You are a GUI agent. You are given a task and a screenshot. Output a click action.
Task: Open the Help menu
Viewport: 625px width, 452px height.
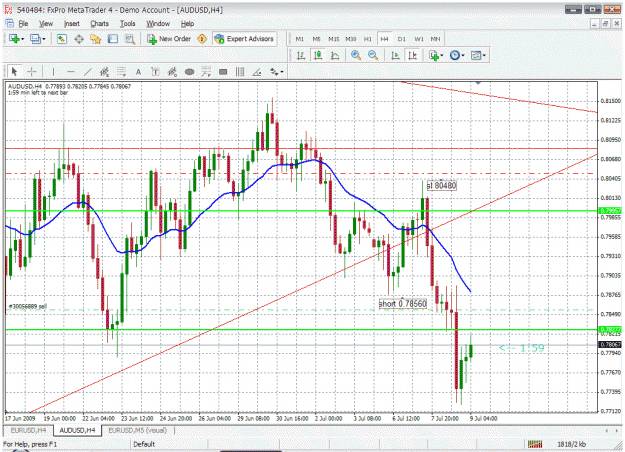187,24
